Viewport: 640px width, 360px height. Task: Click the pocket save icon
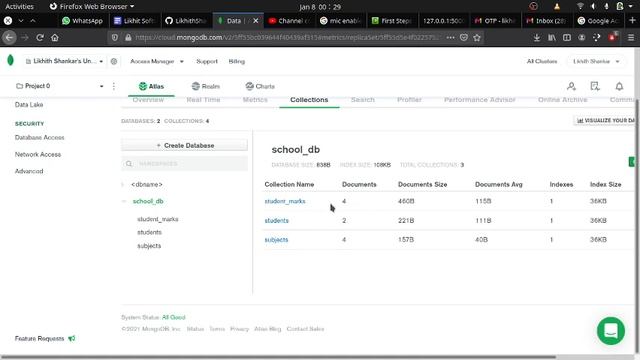(464, 38)
